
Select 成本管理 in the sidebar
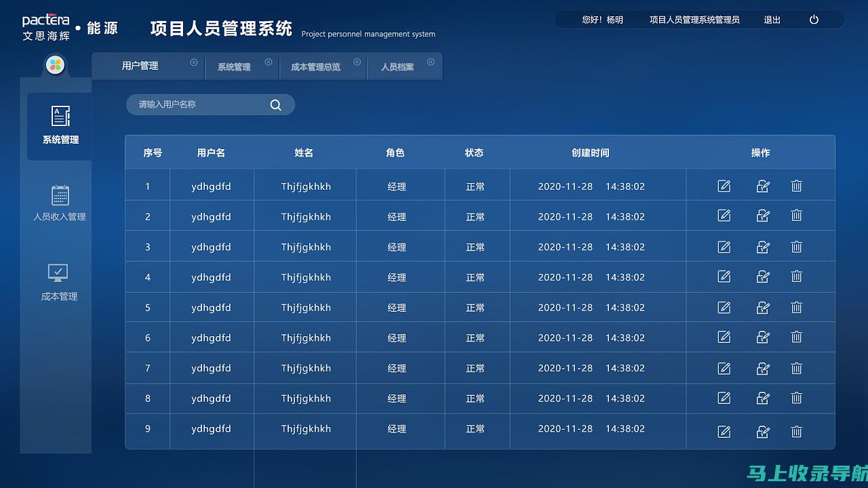point(60,283)
